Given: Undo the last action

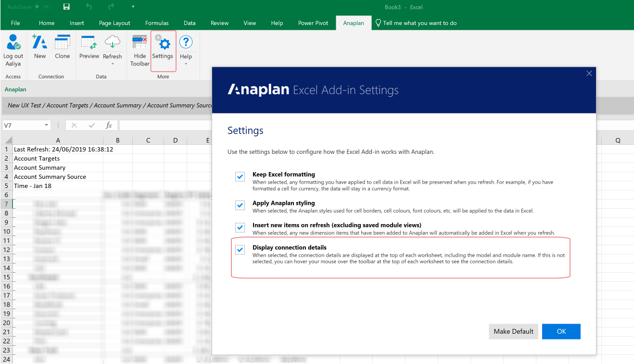Looking at the screenshot, I should point(89,7).
